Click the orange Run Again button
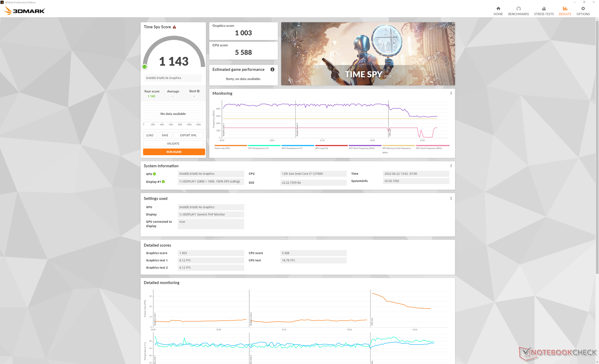This screenshot has width=599, height=364. pos(174,152)
